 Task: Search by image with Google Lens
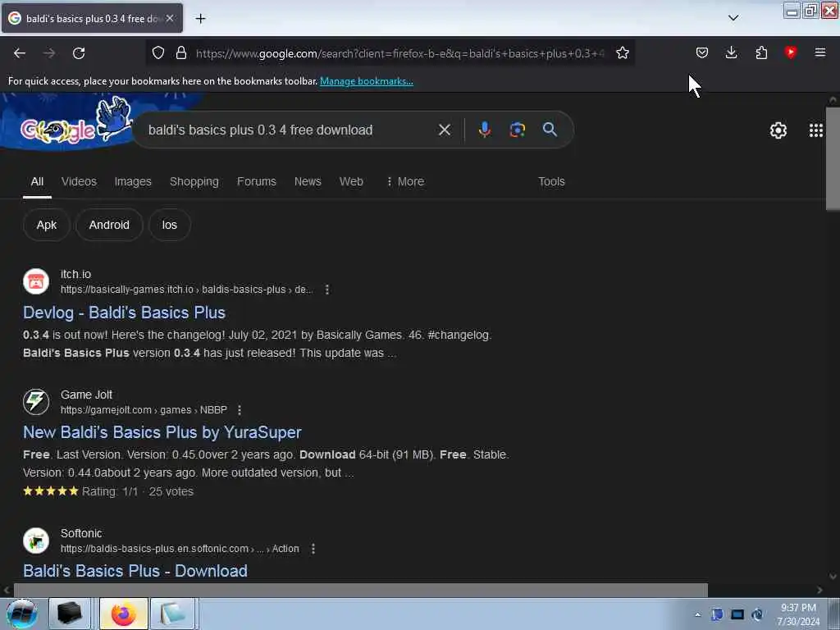point(517,130)
